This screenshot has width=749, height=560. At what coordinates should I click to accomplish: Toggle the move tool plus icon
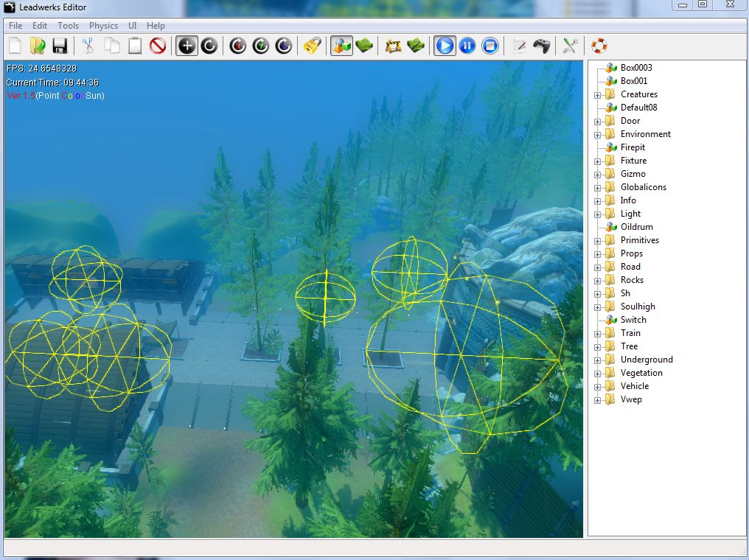[x=187, y=46]
